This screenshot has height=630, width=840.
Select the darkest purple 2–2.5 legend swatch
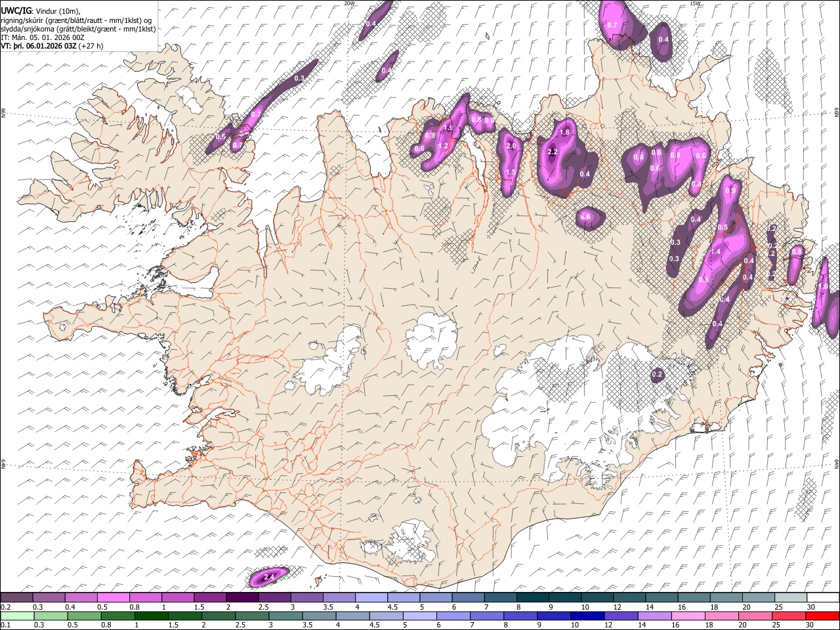click(242, 597)
